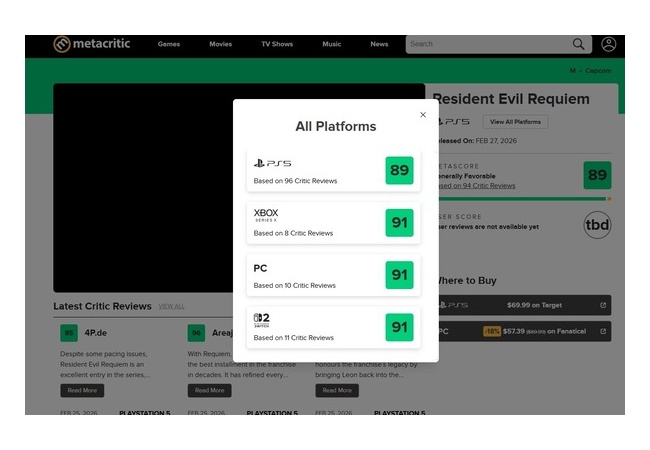Image resolution: width=650 pixels, height=450 pixels.
Task: Close the All Platforms dialog
Action: tap(423, 115)
